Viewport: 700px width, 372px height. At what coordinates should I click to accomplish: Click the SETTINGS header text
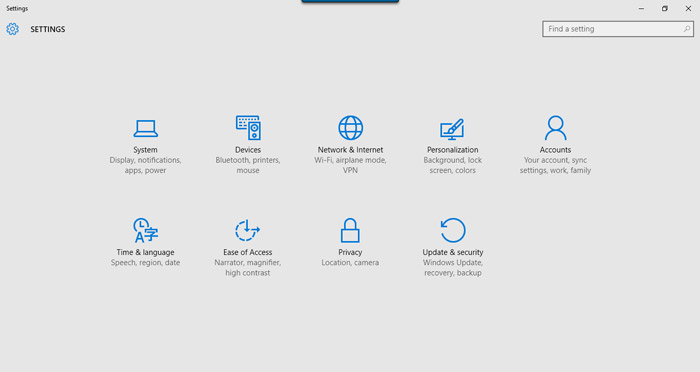point(48,29)
